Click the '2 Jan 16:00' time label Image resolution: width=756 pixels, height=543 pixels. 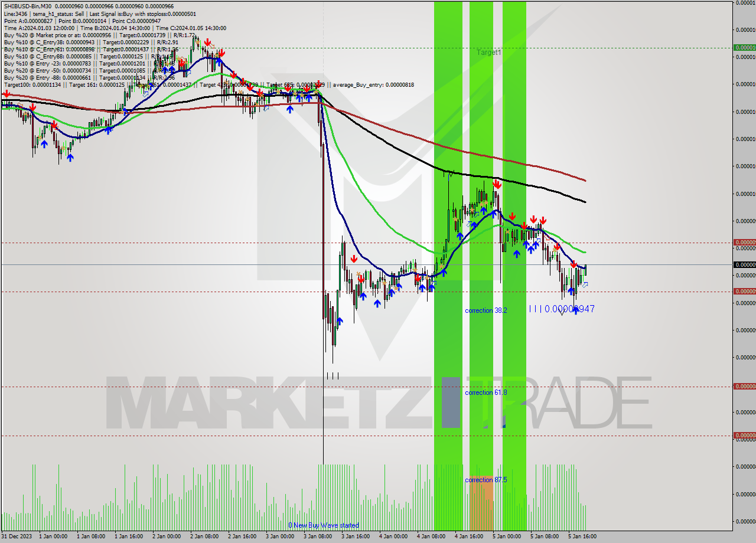[x=242, y=537]
